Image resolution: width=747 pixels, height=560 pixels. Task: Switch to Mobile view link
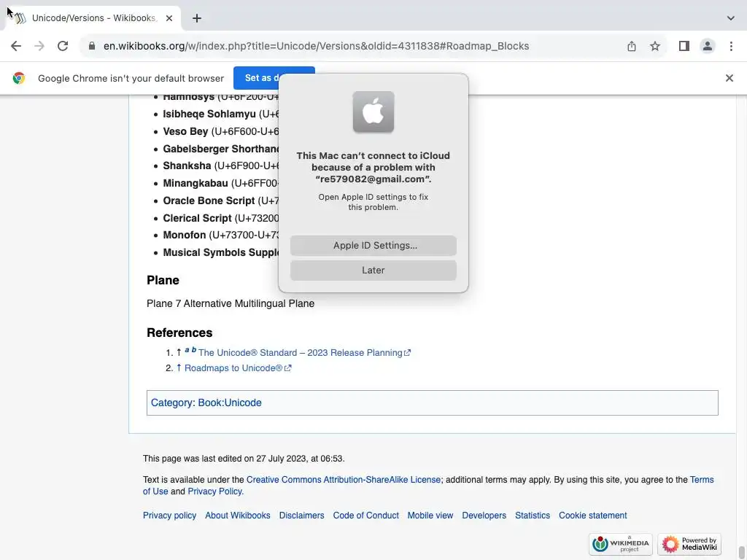(x=430, y=516)
